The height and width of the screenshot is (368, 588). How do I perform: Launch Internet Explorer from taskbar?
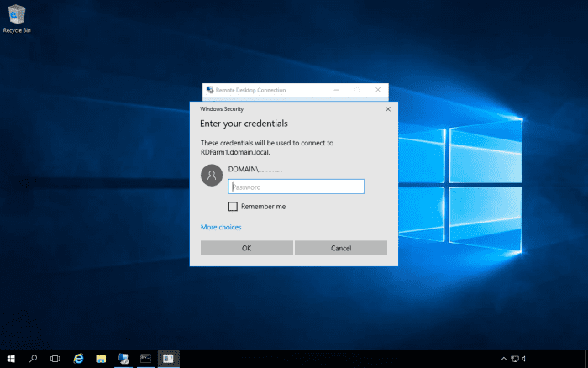point(78,359)
